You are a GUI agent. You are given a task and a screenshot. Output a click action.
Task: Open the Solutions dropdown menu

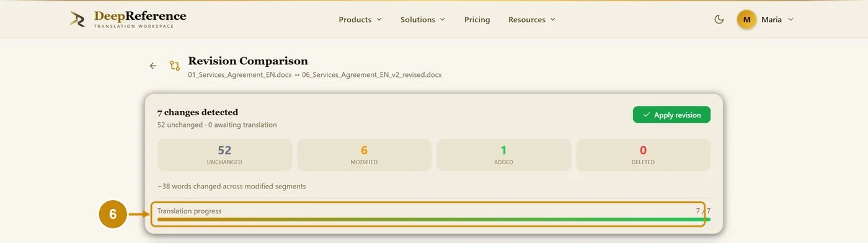pos(423,20)
